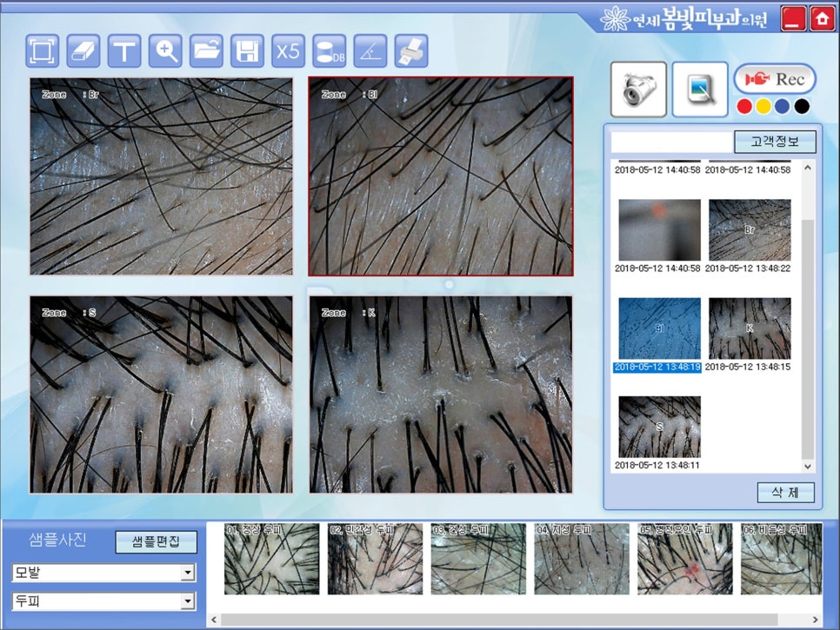Open an image file via folder icon
Image resolution: width=840 pixels, height=630 pixels.
pos(206,50)
